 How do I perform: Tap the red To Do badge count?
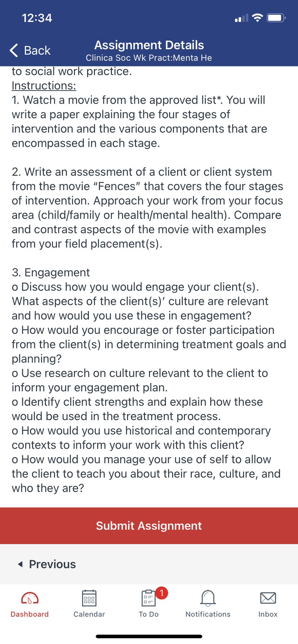[162, 593]
